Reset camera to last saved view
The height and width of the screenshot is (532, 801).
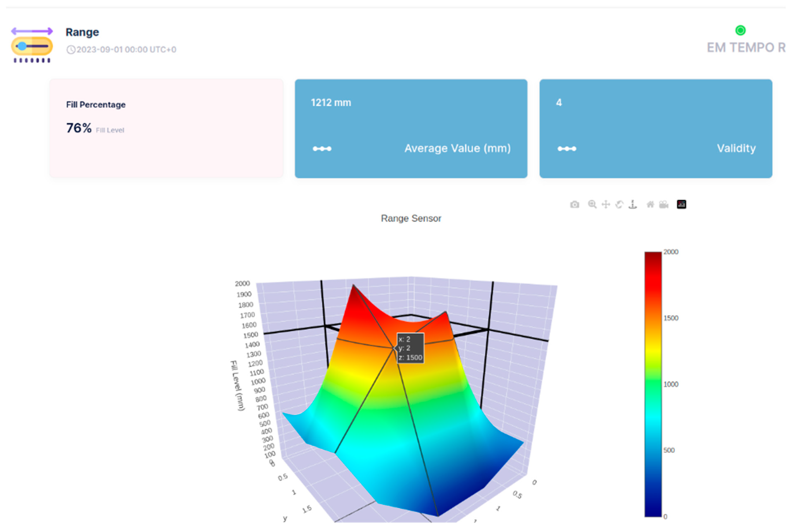(664, 204)
